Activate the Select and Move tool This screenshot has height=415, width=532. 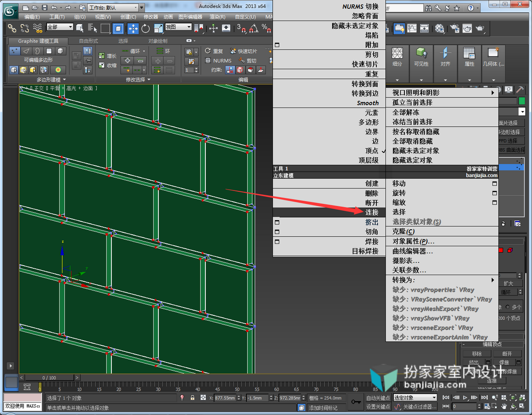133,29
